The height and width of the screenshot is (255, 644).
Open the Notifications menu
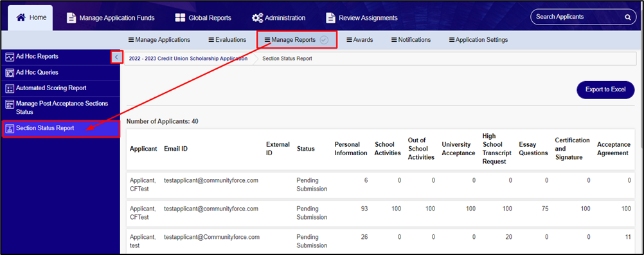(x=411, y=40)
